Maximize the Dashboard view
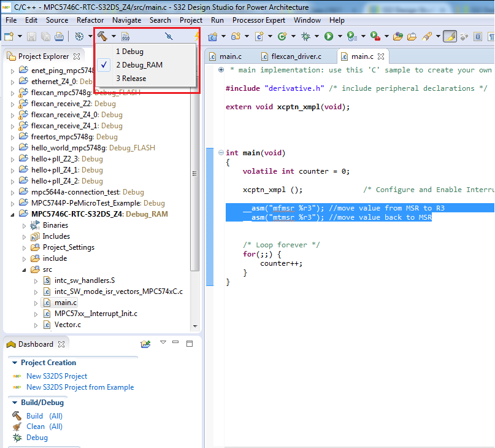Screen dimensions: 495x448 (x=190, y=344)
